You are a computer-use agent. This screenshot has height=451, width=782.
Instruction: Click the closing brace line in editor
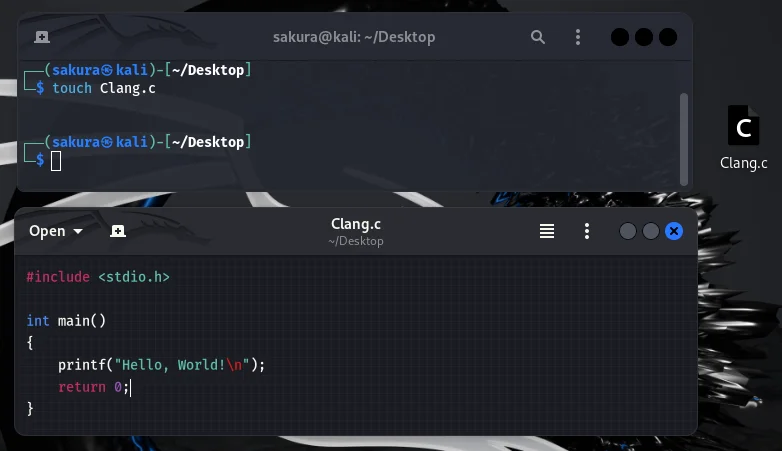pos(30,409)
